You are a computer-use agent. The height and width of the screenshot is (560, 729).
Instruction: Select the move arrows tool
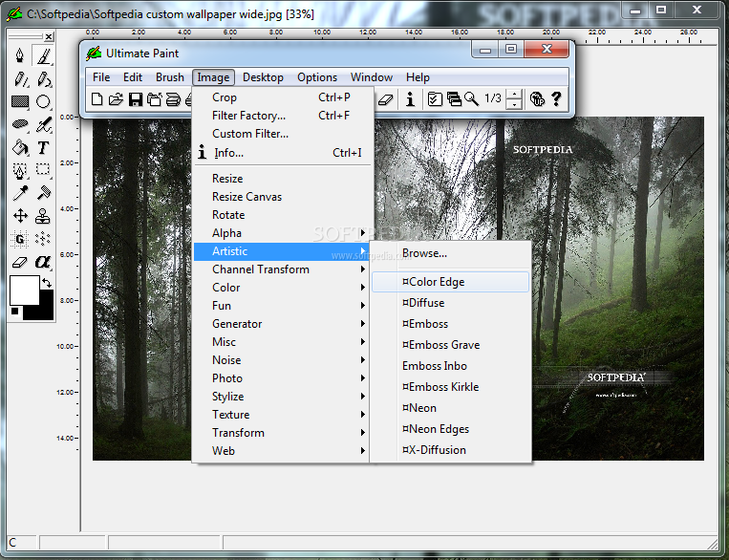point(19,216)
